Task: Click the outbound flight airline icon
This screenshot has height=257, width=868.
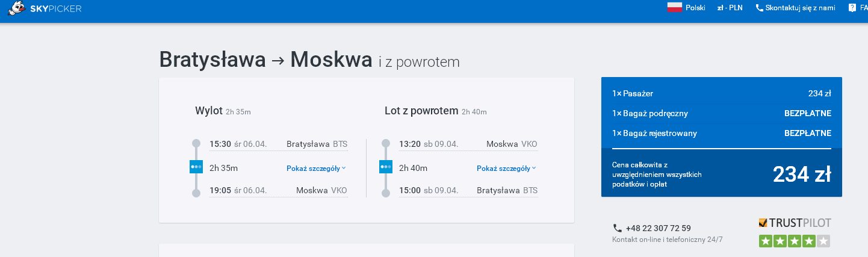Action: 196,167
